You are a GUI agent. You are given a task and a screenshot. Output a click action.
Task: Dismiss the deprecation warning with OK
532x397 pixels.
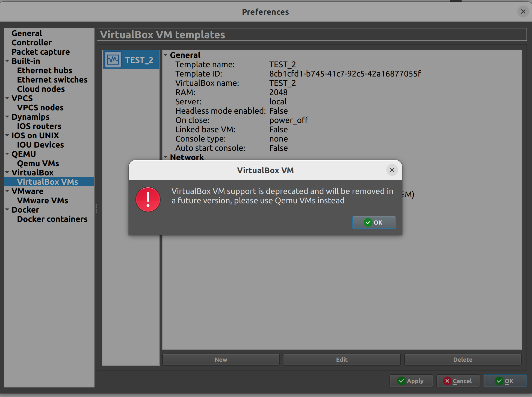[x=374, y=222]
